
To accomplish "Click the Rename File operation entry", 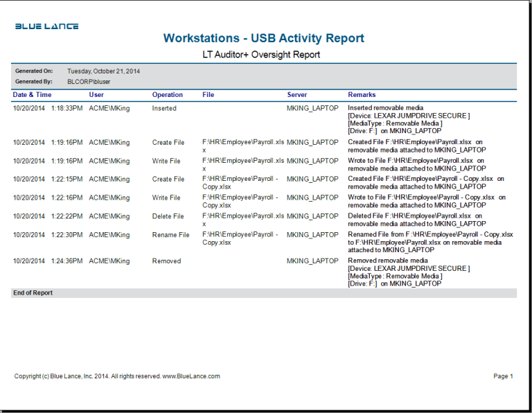I will coord(170,235).
